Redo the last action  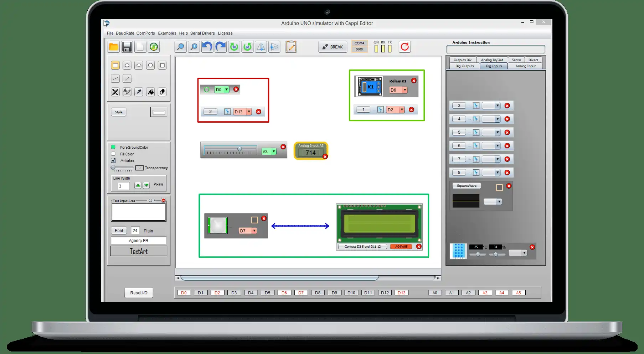pyautogui.click(x=221, y=47)
